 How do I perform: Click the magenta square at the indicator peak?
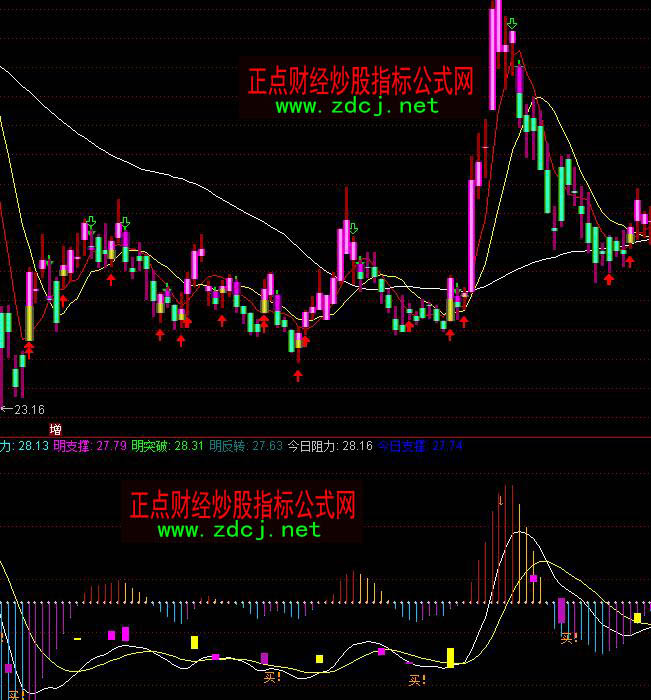[534, 578]
